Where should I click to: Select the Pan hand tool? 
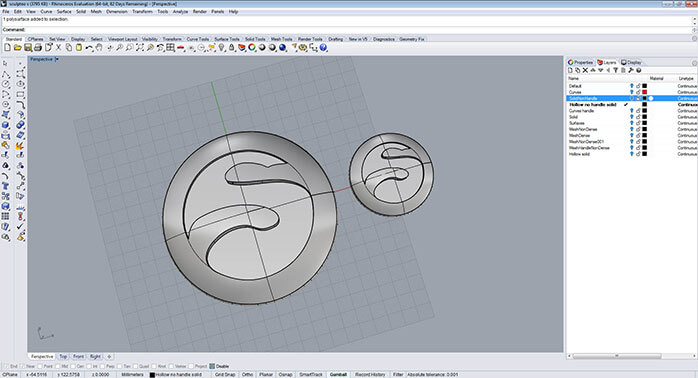(99, 48)
